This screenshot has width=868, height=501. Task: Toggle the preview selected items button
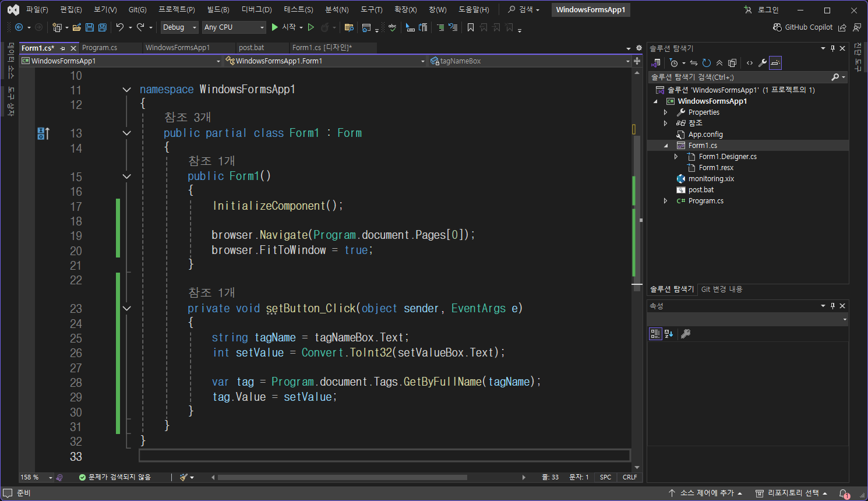(x=775, y=63)
